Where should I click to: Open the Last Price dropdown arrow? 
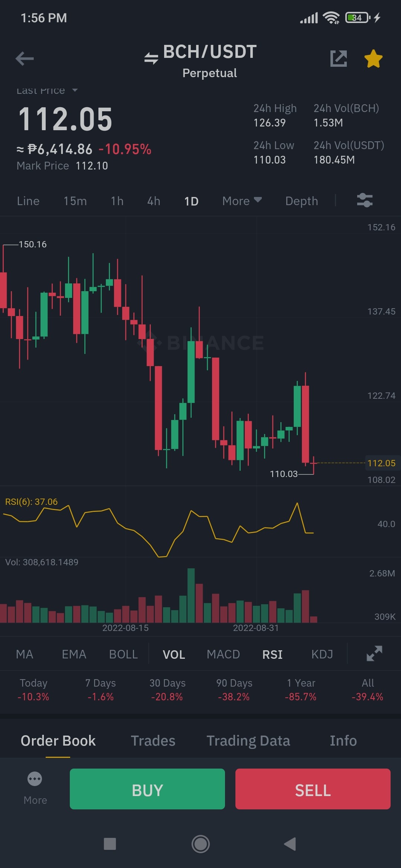point(75,90)
